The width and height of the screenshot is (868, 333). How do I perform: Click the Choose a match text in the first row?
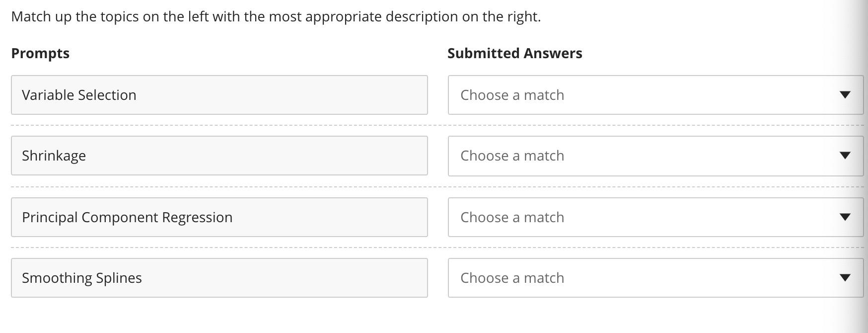511,94
